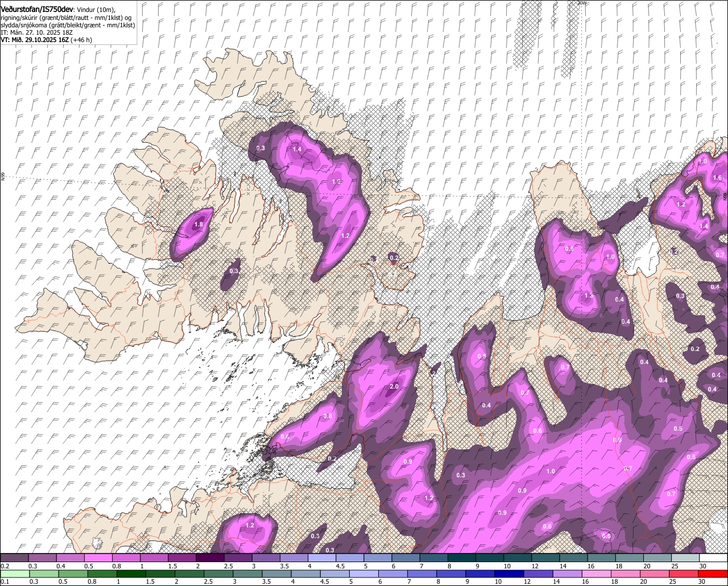The image size is (728, 586).
Task: Click the dark blue 10 swatch in the lower legend row
Action: pyautogui.click(x=510, y=573)
